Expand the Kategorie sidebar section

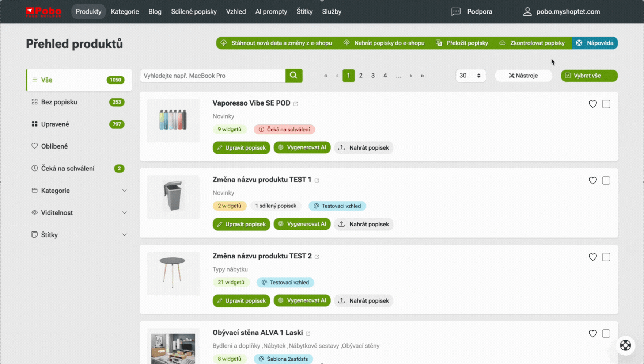pos(125,190)
